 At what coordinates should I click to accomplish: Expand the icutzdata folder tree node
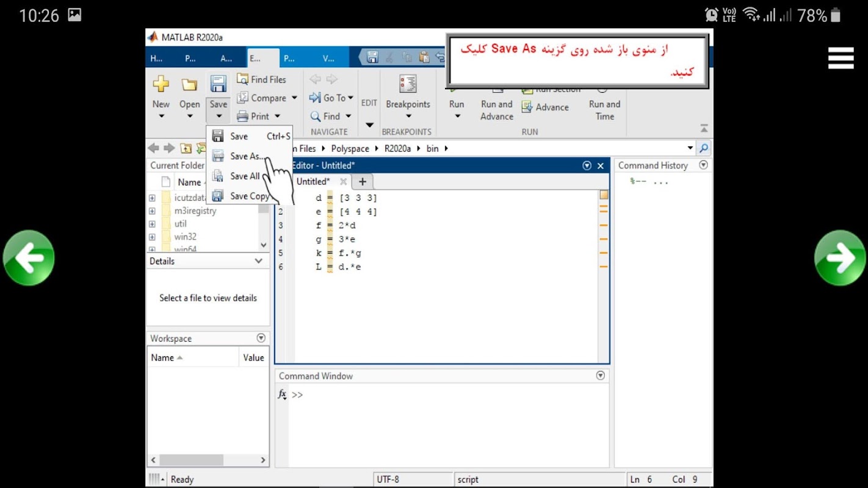coord(152,198)
